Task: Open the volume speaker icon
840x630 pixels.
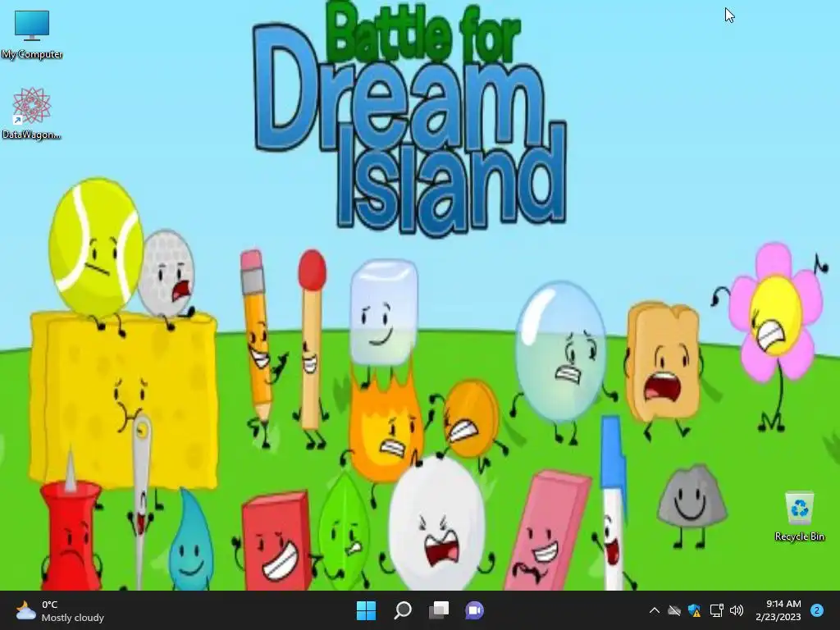Action: point(737,610)
